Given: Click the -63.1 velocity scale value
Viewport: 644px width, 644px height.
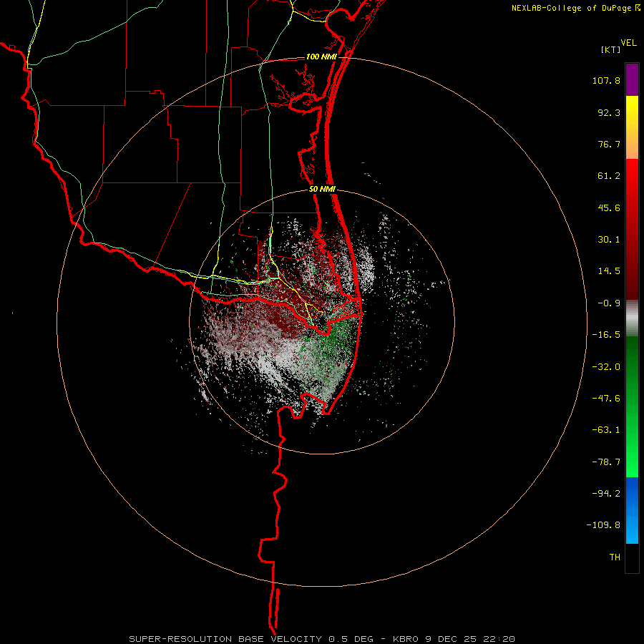Looking at the screenshot, I should (x=606, y=430).
